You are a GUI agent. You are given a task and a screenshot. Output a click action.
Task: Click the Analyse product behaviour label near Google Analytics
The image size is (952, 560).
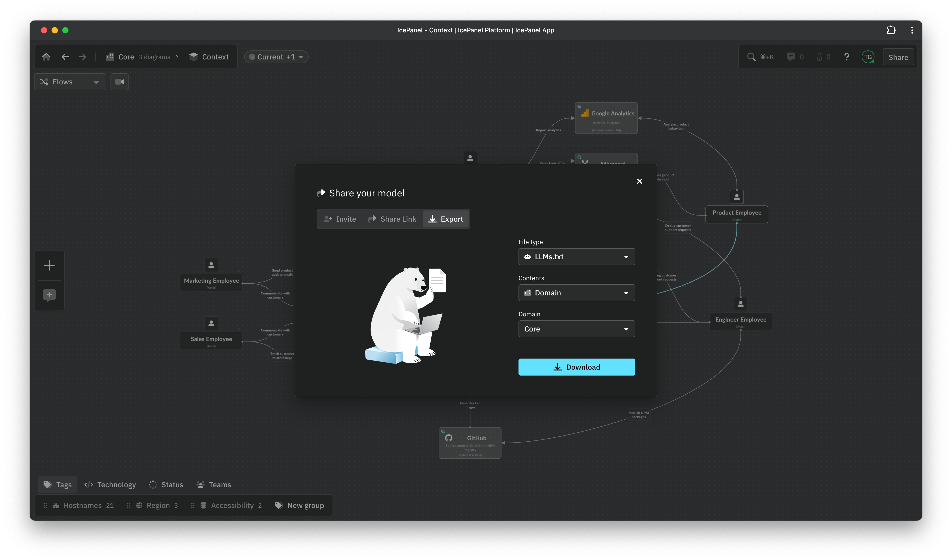tap(676, 126)
